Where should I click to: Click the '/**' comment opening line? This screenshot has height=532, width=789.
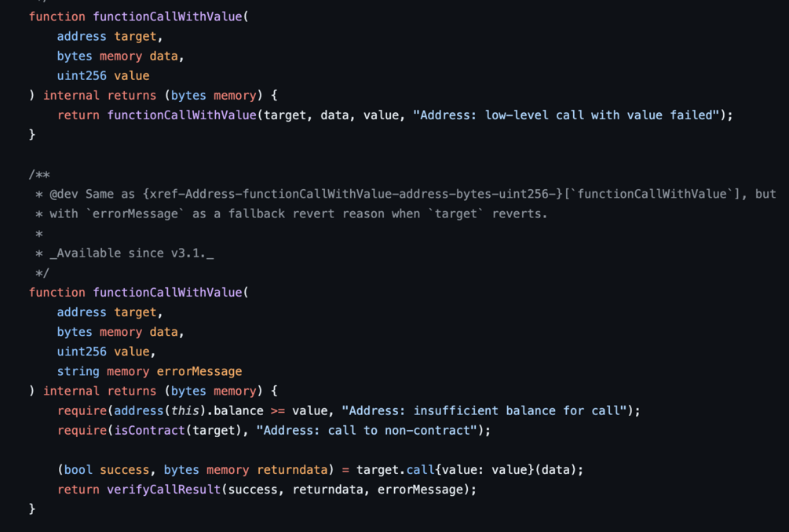point(39,174)
